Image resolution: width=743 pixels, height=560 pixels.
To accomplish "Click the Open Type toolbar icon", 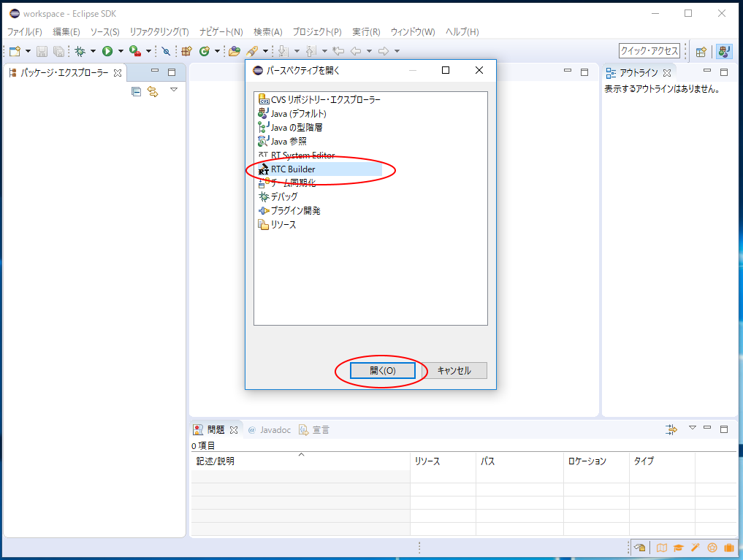I will (235, 51).
